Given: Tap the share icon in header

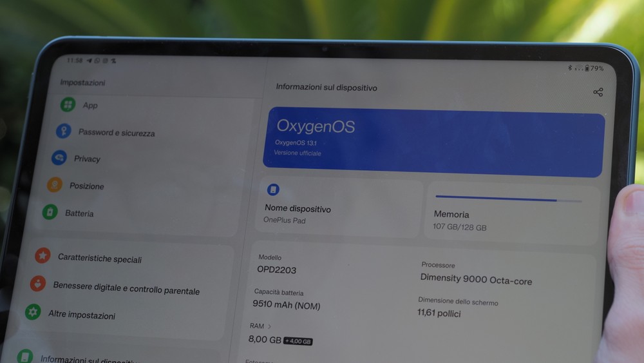Looking at the screenshot, I should pyautogui.click(x=598, y=92).
